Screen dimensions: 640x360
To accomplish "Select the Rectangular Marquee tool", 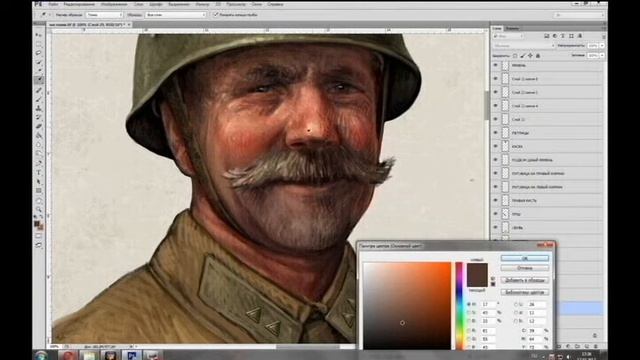I will 39,44.
